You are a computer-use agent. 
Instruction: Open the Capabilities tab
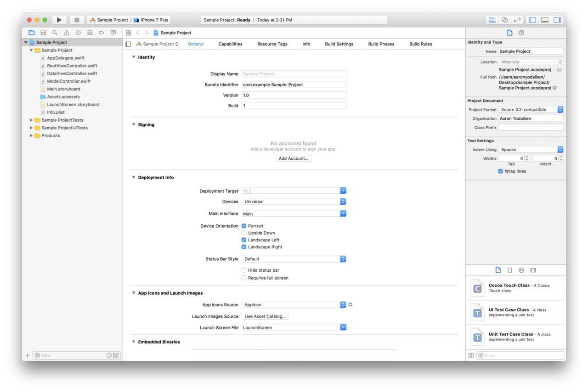[230, 44]
